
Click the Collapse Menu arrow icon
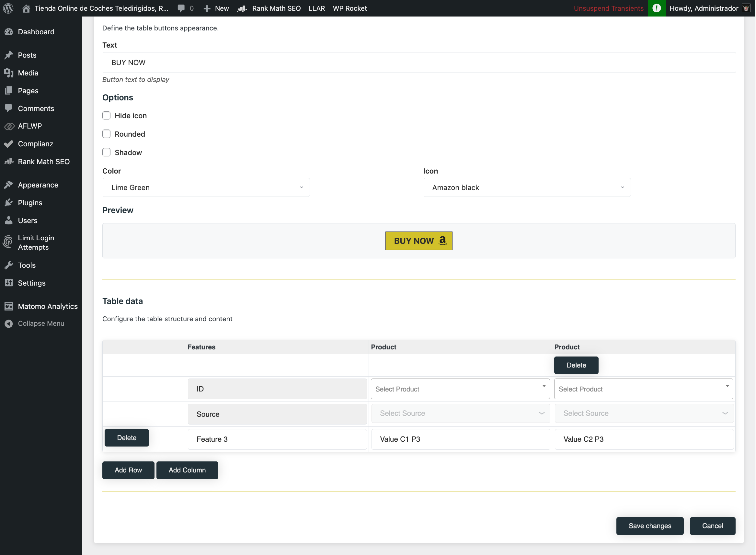[9, 323]
